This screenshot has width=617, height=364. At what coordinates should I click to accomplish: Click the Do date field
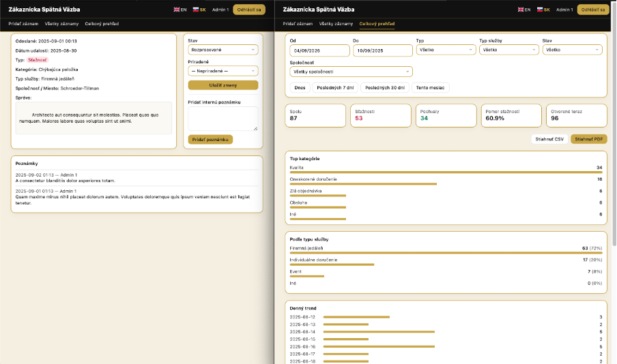coord(382,50)
